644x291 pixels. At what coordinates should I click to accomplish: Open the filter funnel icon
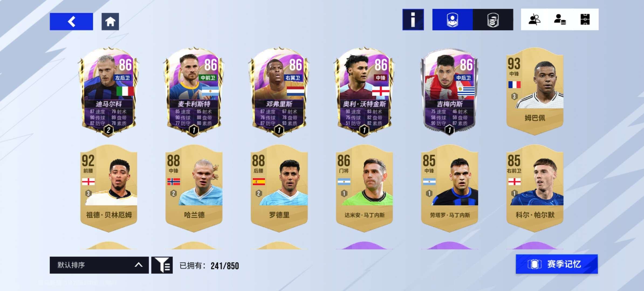coord(162,265)
